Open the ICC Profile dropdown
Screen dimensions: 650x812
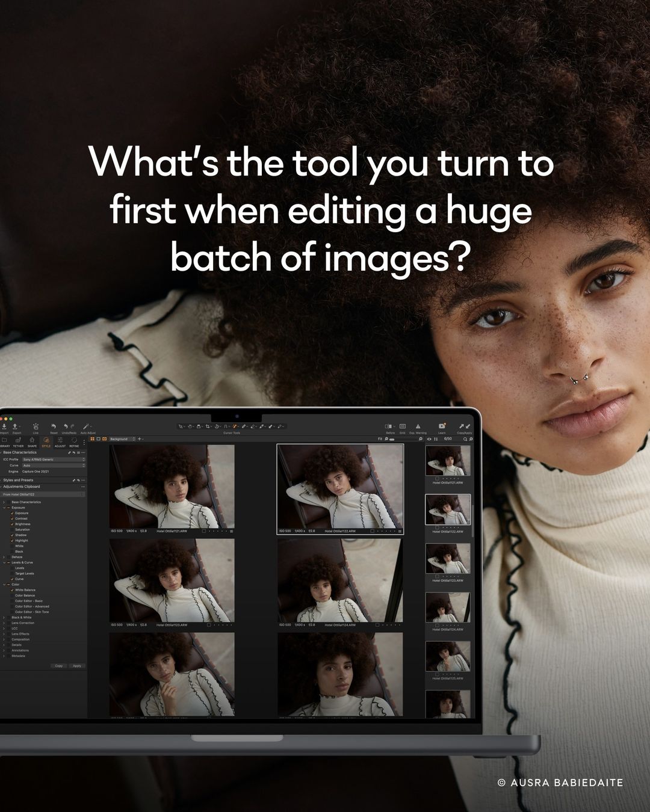click(54, 460)
